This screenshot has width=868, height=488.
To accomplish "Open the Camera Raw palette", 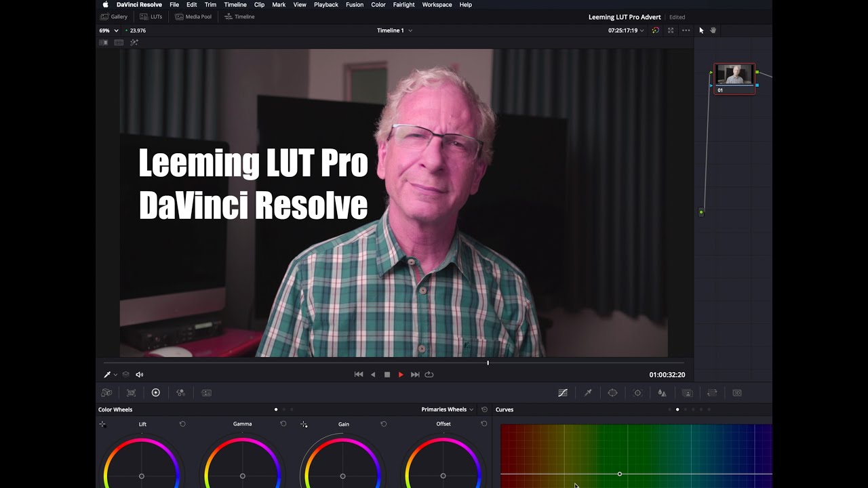I will tap(106, 392).
